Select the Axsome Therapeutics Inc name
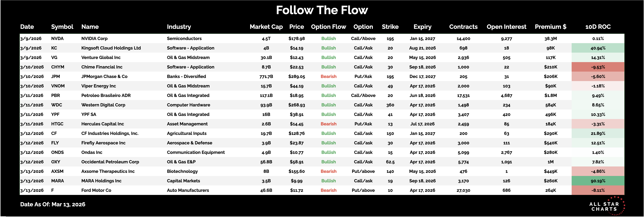 click(108, 171)
